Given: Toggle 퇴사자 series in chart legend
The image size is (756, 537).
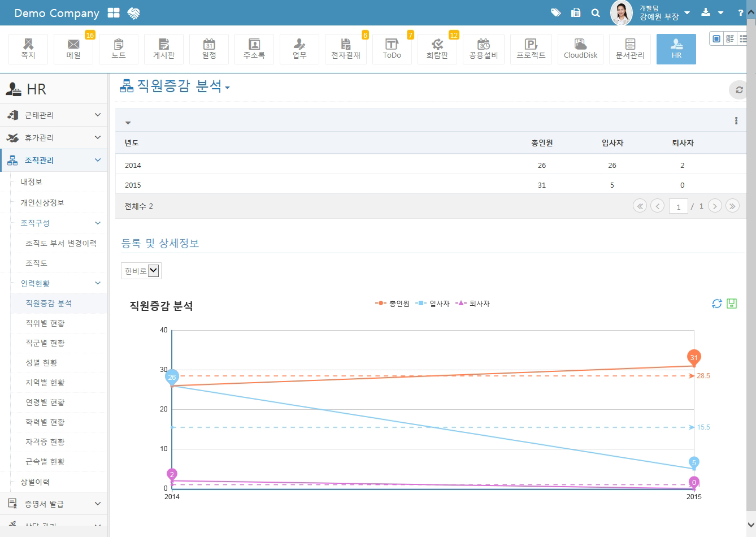Looking at the screenshot, I should point(473,304).
